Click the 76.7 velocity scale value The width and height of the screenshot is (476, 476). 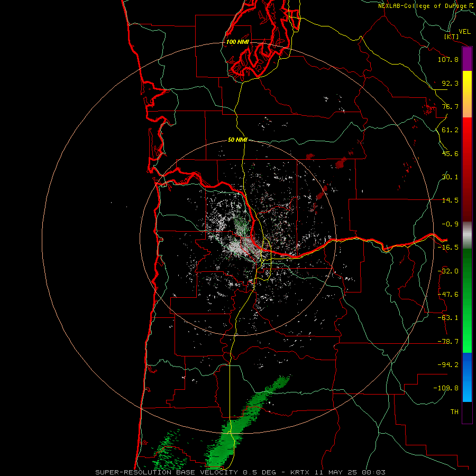450,106
